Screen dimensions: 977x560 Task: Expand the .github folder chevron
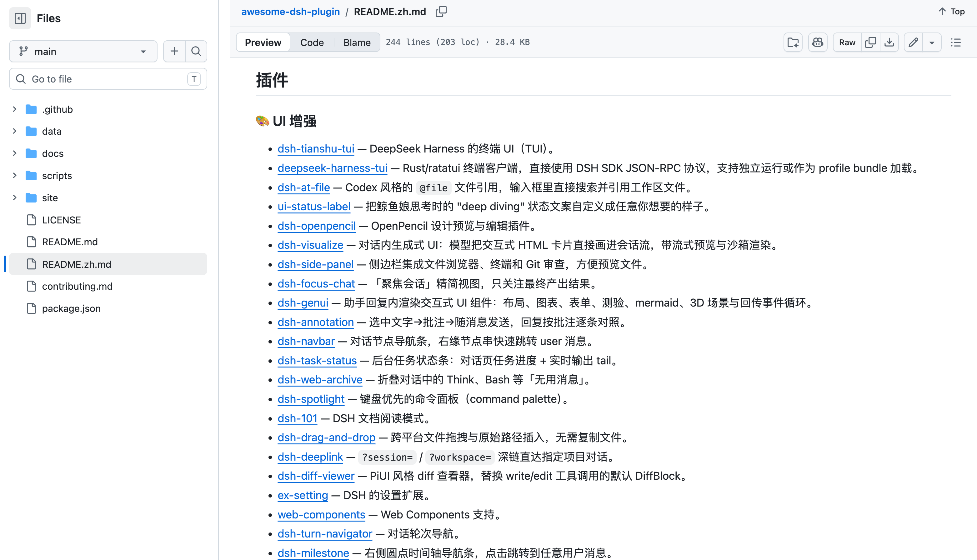pyautogui.click(x=15, y=109)
